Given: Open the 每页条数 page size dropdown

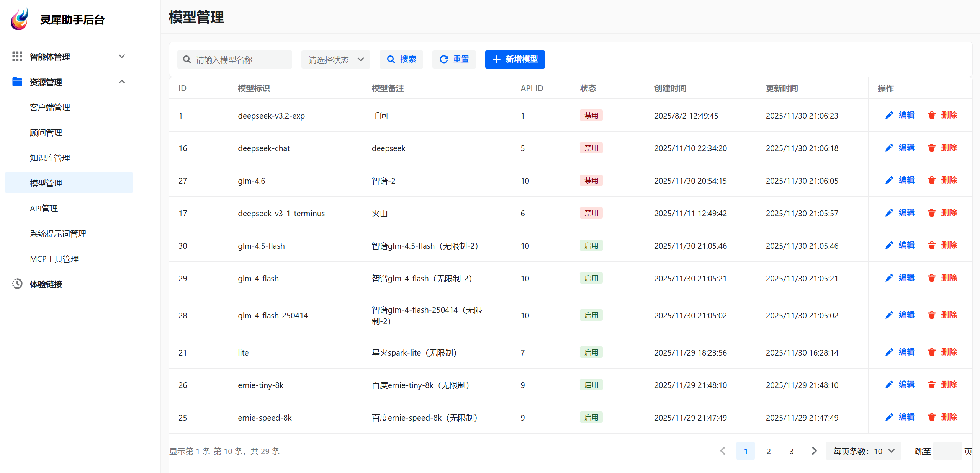Looking at the screenshot, I should (863, 451).
